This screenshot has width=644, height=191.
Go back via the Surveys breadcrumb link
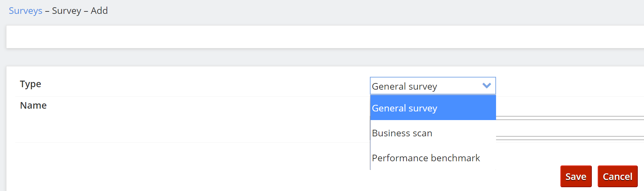[x=26, y=11]
